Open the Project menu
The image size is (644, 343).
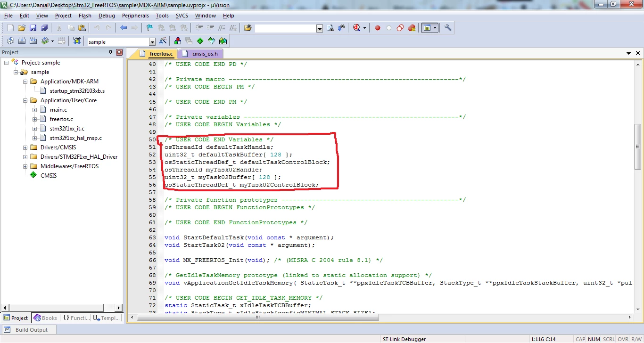tap(63, 16)
